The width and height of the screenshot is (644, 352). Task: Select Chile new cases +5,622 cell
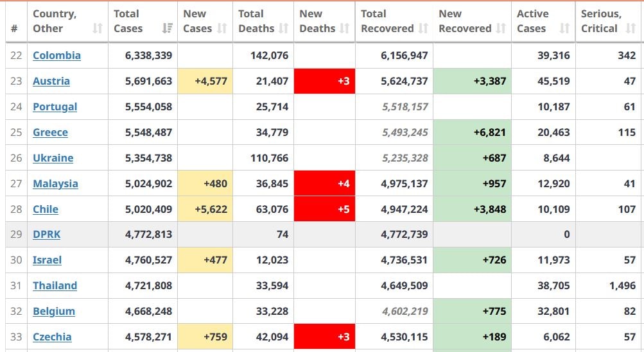[x=205, y=209]
